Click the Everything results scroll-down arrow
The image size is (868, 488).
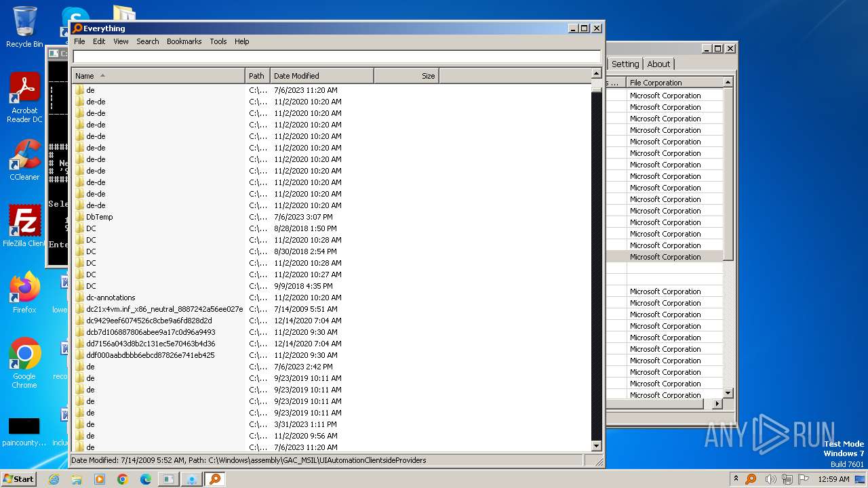click(x=597, y=446)
